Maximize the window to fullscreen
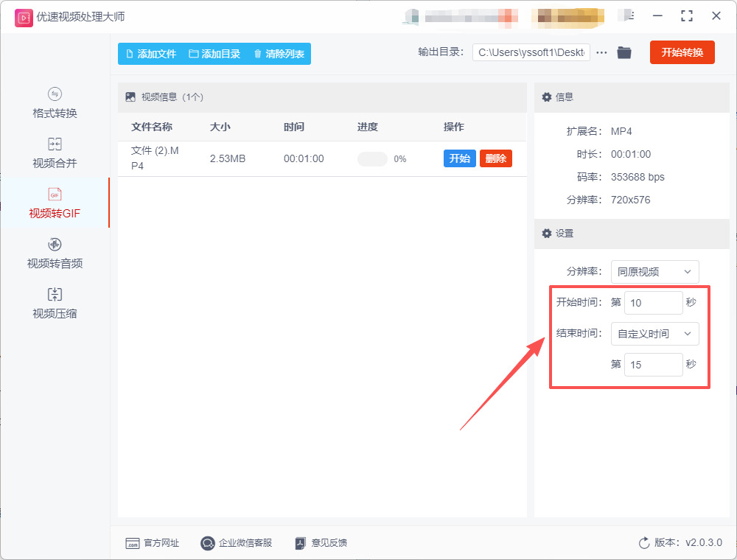 click(687, 16)
